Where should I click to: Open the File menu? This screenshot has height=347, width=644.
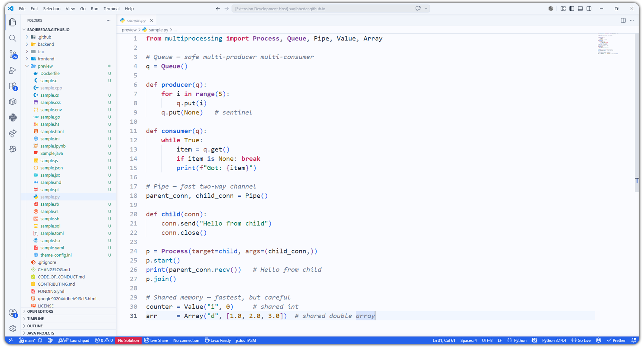[22, 9]
